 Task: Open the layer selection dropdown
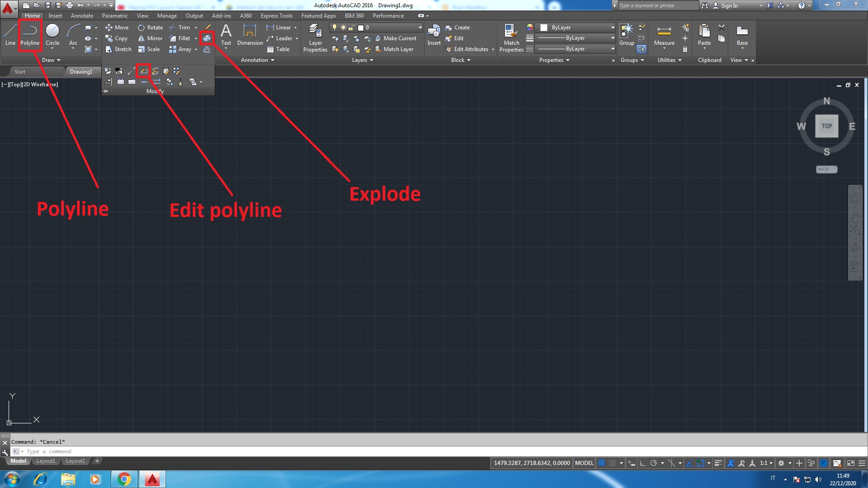pyautogui.click(x=420, y=27)
